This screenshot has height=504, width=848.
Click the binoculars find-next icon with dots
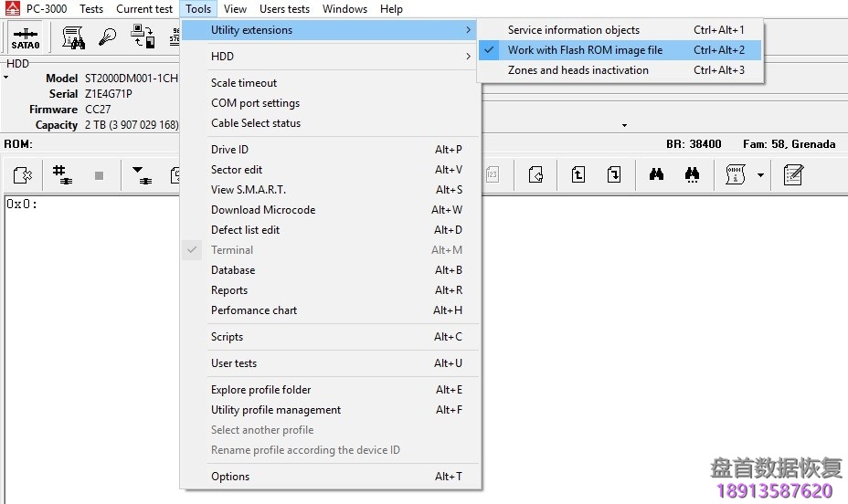click(693, 174)
